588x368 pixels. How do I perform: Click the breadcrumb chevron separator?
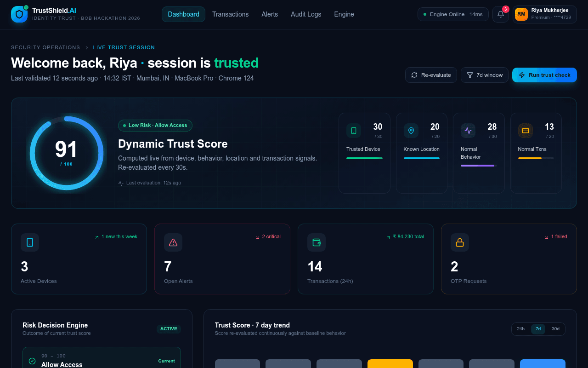pyautogui.click(x=86, y=47)
